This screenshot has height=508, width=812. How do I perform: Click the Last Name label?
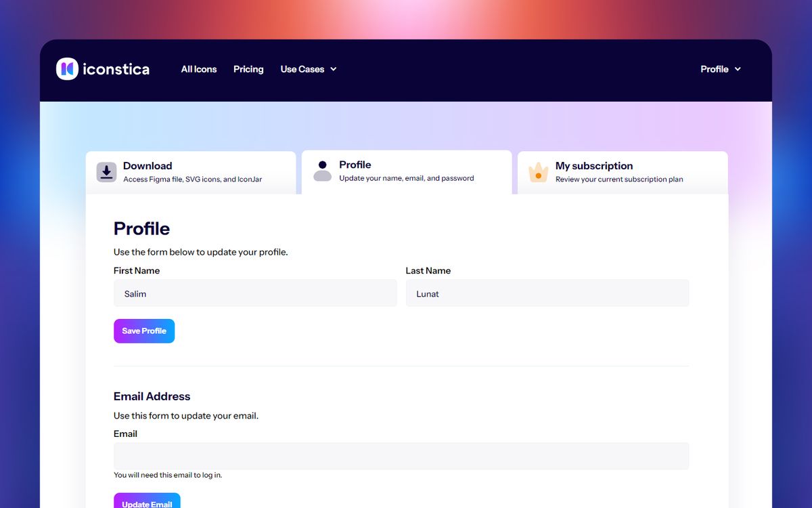tap(428, 270)
